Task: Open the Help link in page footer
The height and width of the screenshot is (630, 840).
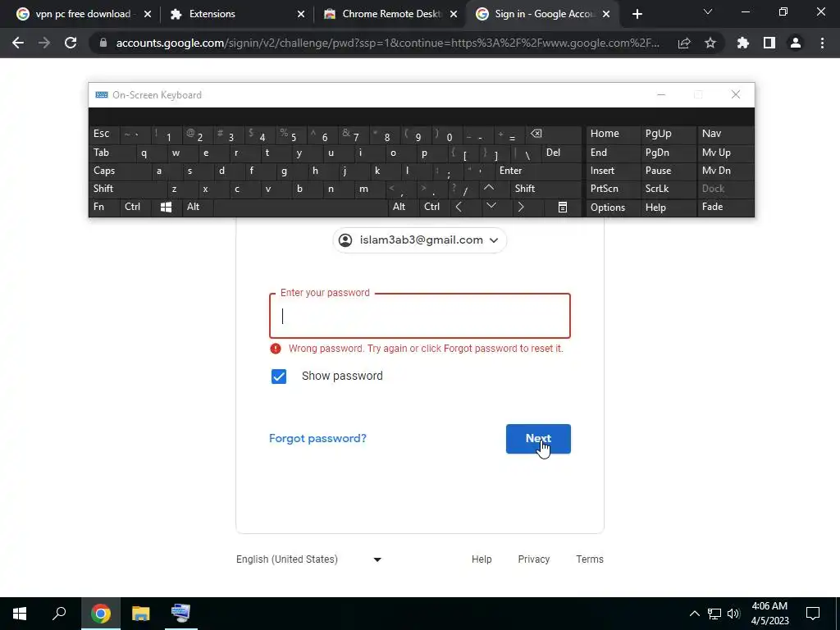Action: pyautogui.click(x=481, y=559)
